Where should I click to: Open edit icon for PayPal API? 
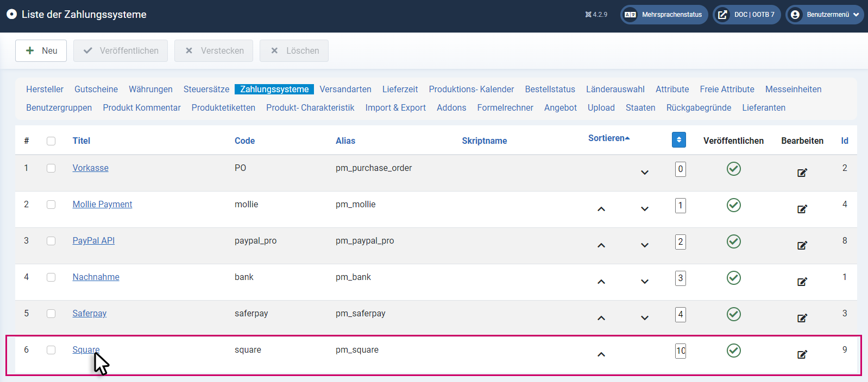coord(802,245)
